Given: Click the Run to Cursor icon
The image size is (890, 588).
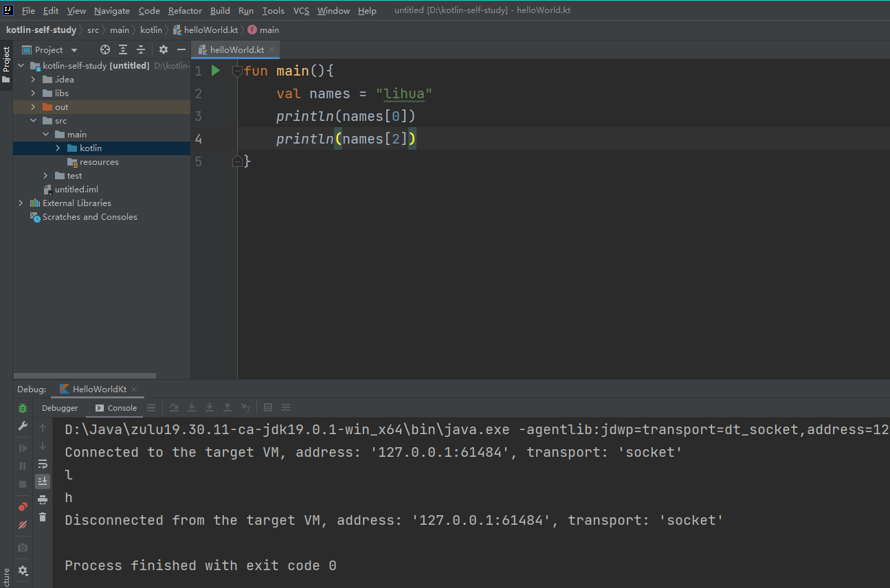Looking at the screenshot, I should (245, 407).
